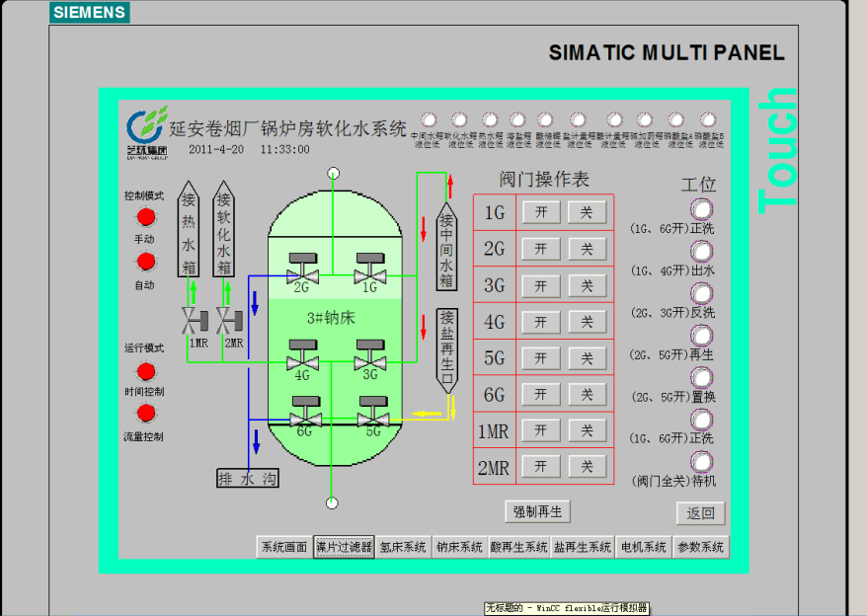The height and width of the screenshot is (616, 867).
Task: Select the 4G valve icon
Action: pos(302,354)
